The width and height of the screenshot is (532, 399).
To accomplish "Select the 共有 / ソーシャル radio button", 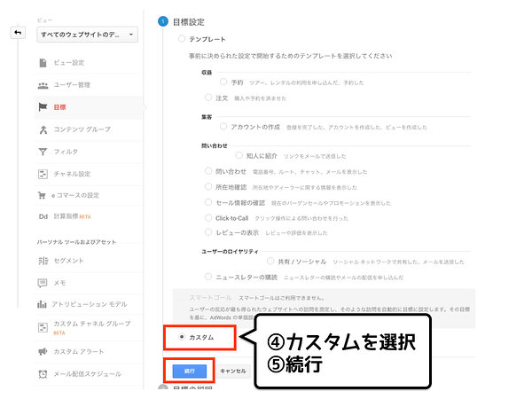I will 270,261.
